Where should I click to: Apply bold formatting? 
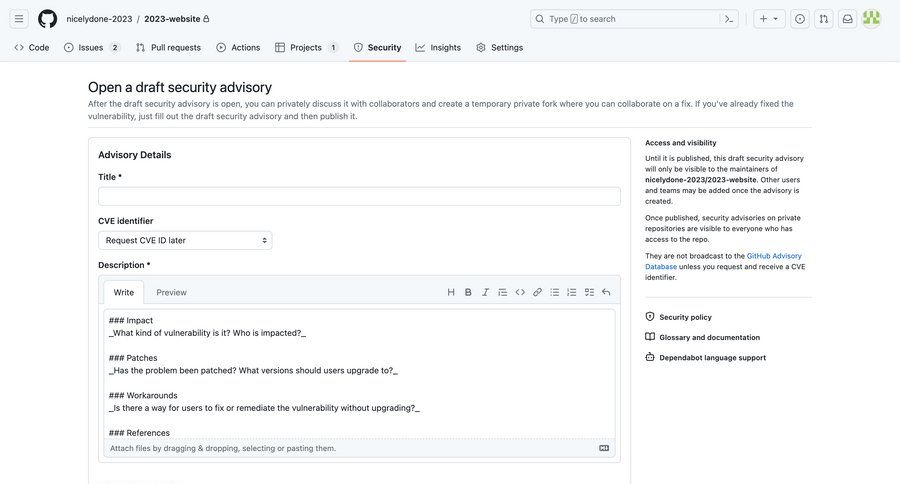click(468, 292)
